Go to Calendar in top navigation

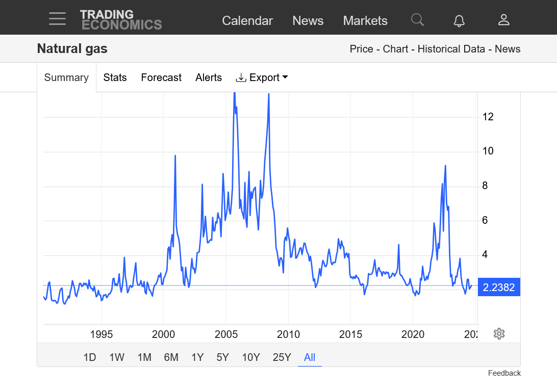coord(247,20)
